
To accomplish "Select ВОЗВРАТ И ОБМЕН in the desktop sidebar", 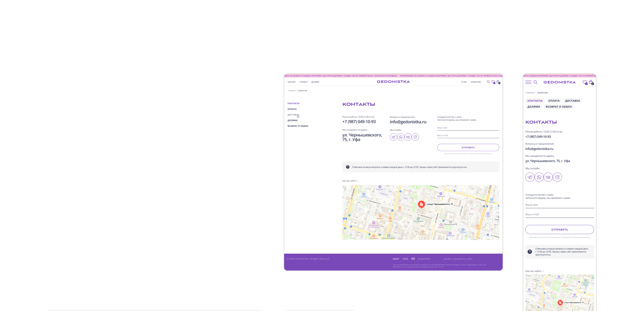I will point(298,126).
